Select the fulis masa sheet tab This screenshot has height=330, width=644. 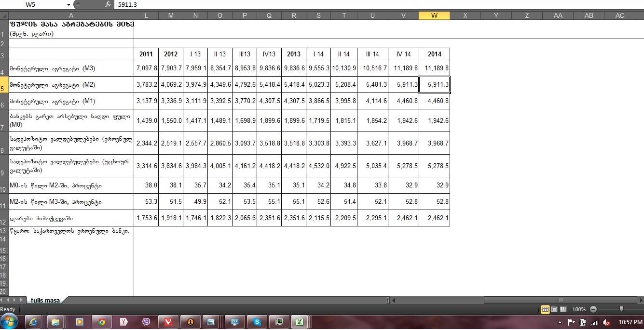coord(45,300)
